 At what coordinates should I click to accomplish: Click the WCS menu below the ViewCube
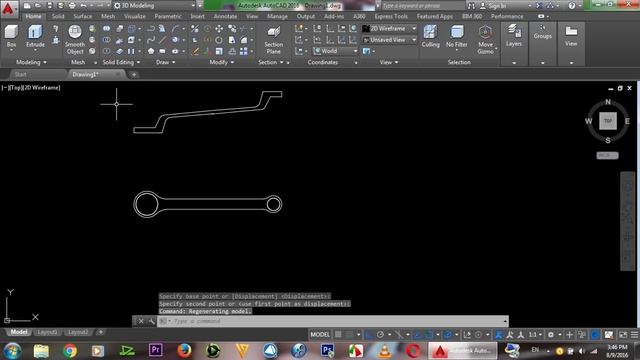(x=607, y=156)
